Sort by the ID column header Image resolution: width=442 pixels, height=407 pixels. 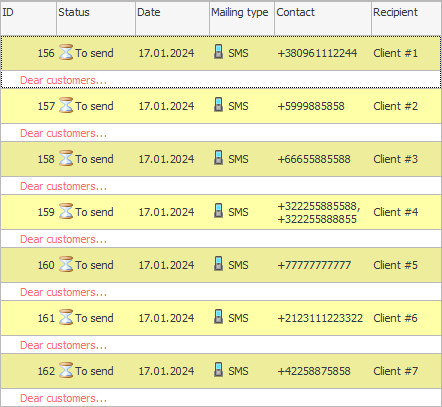pos(28,18)
